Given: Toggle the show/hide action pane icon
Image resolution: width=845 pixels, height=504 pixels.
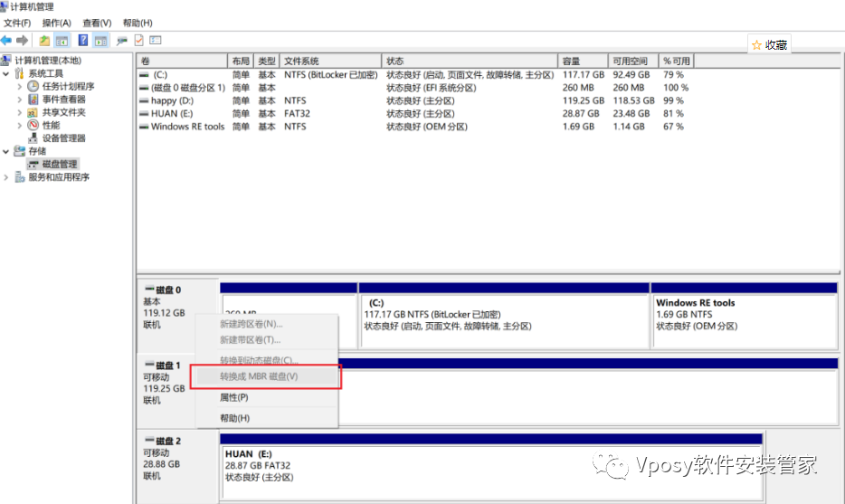Looking at the screenshot, I should (x=100, y=41).
